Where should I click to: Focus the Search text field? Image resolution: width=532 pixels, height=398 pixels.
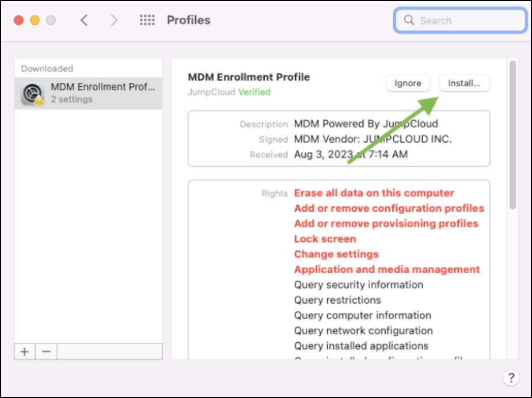pyautogui.click(x=466, y=21)
